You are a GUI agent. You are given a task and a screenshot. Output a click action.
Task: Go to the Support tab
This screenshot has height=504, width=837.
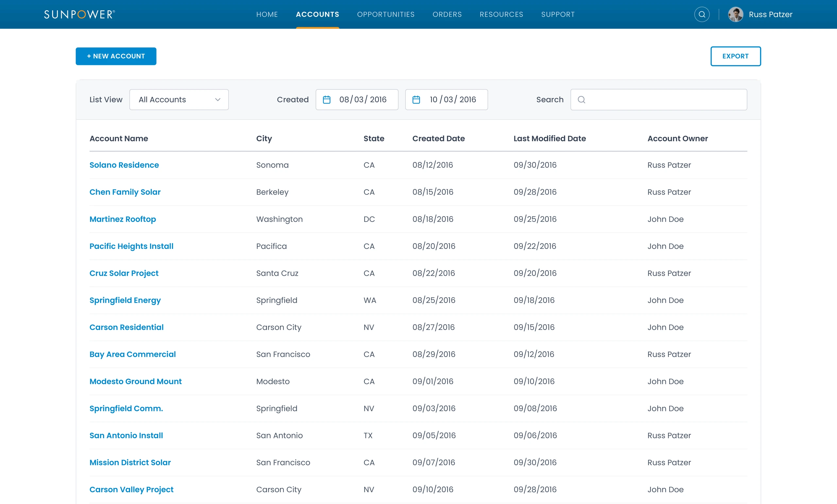coord(558,14)
